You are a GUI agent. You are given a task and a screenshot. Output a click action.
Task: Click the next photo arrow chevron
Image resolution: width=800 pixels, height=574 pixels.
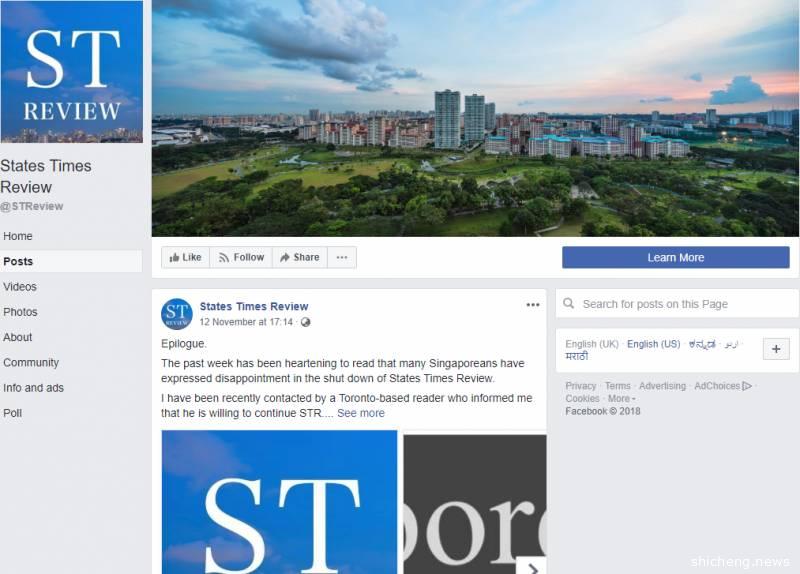point(532,566)
